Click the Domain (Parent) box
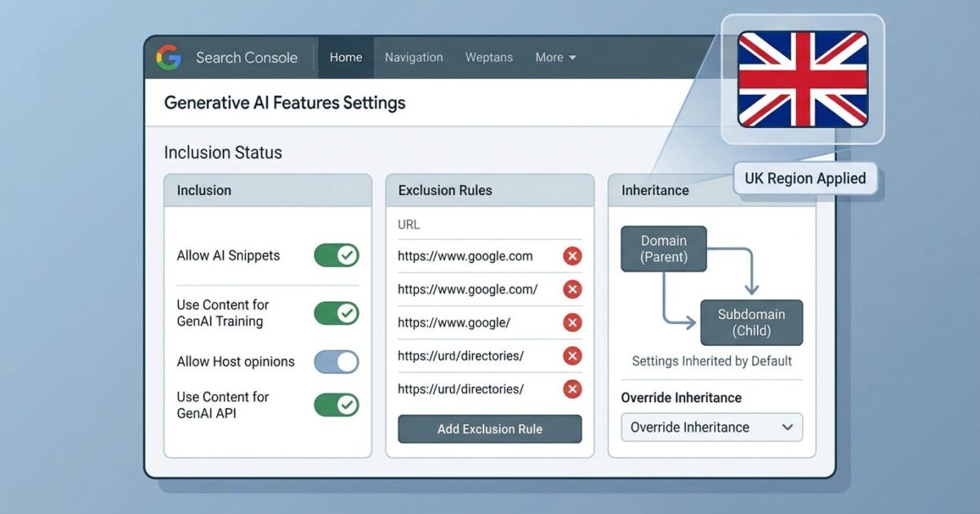Viewport: 980px width, 514px height. click(664, 249)
